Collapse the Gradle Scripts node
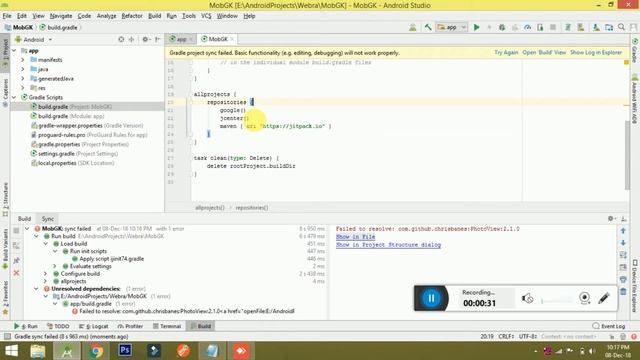Screen dimensions: 640x360 [14, 98]
